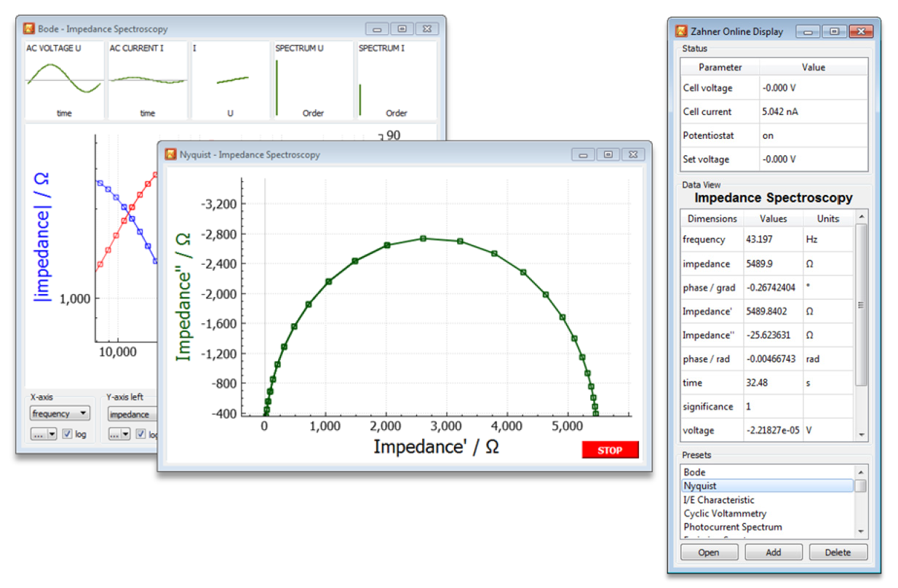Close the Zahner Online Display window
The height and width of the screenshot is (588, 898).
[x=860, y=31]
